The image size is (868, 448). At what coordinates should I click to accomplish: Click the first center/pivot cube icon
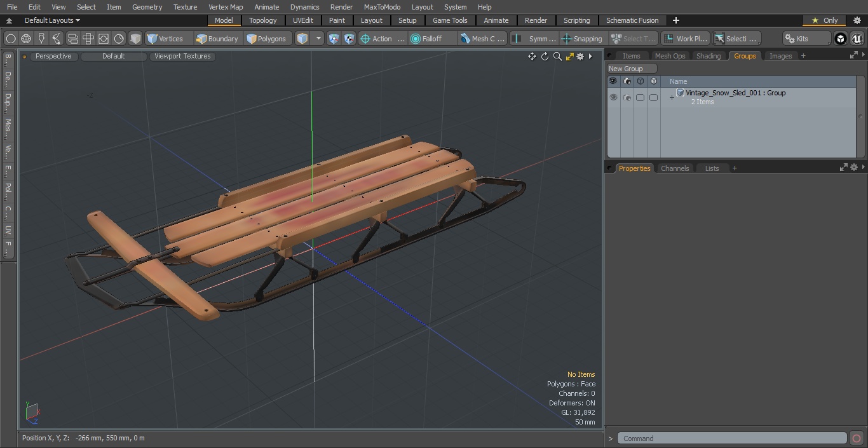pyautogui.click(x=334, y=39)
